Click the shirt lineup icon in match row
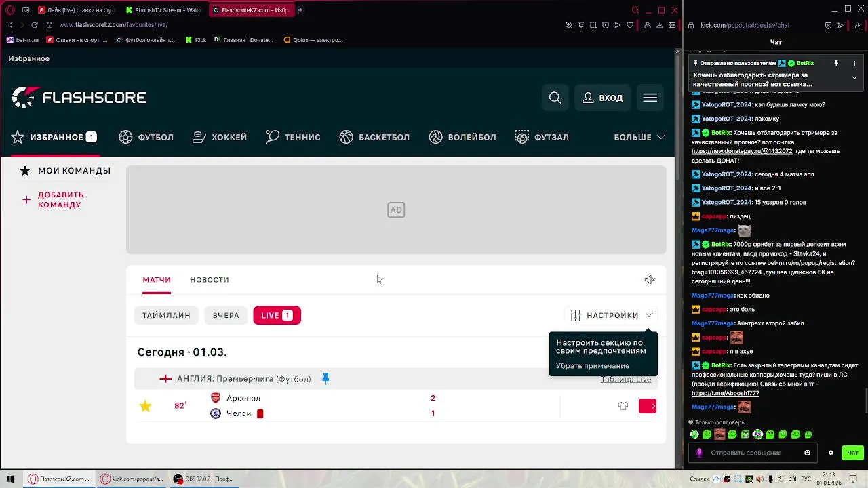 (x=623, y=406)
